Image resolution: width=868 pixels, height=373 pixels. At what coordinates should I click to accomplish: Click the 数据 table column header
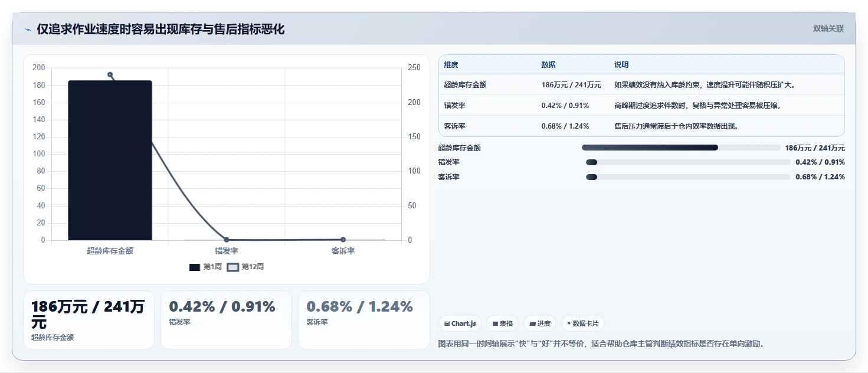(x=548, y=65)
